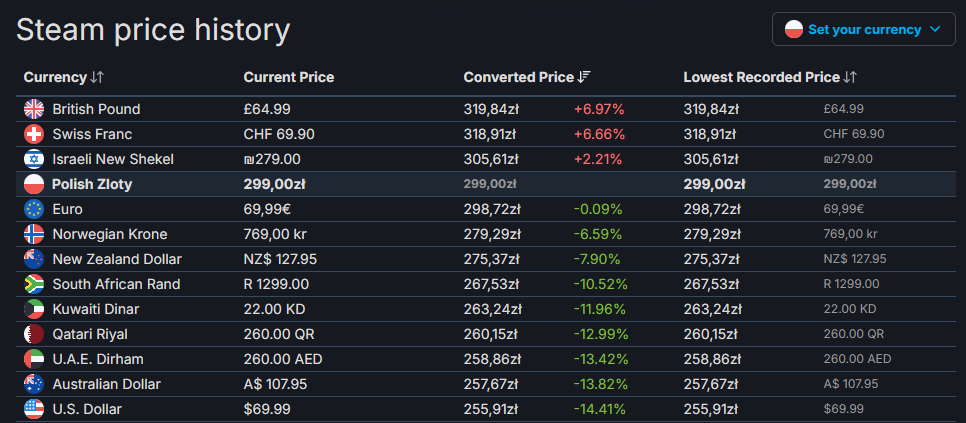Viewport: 966px width, 423px height.
Task: Click the U.S. Dollar flag icon
Action: pyautogui.click(x=34, y=409)
